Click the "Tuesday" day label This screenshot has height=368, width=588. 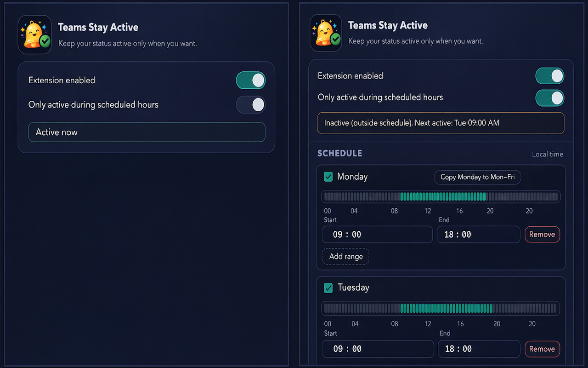tap(353, 288)
